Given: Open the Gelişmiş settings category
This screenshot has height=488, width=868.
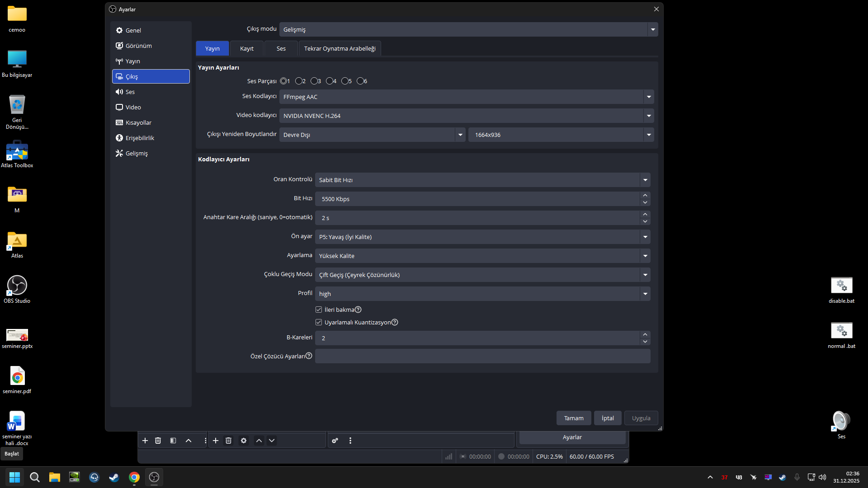Looking at the screenshot, I should click(x=151, y=153).
